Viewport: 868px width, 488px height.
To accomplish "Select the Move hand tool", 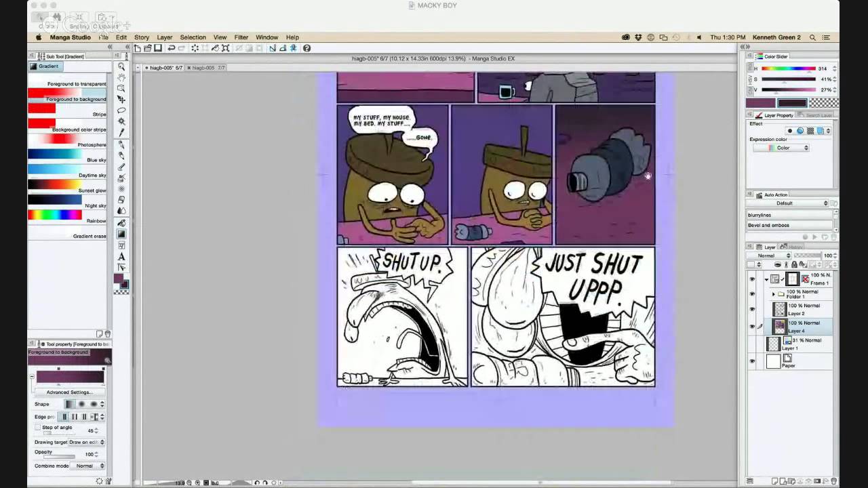I will pos(121,77).
